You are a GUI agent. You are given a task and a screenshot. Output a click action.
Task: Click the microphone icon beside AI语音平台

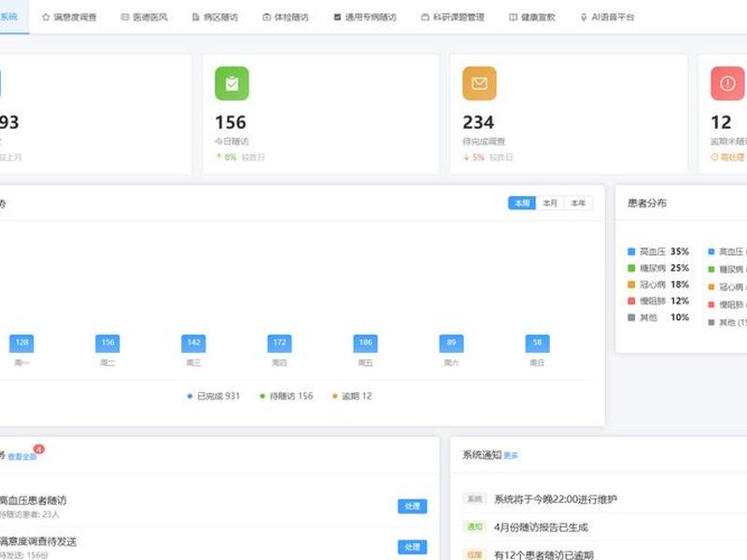(x=584, y=17)
